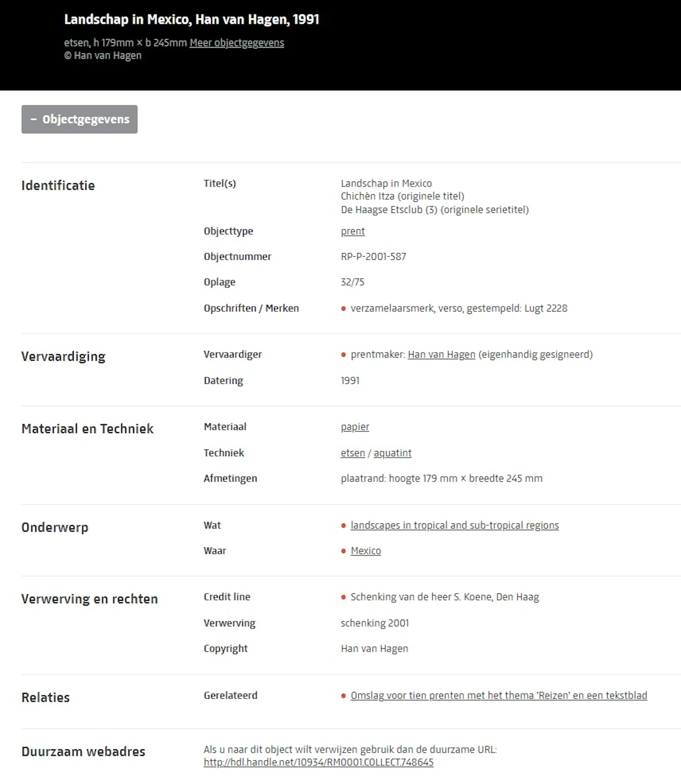The image size is (681, 784).
Task: Collapse the Objectgegevens section
Action: coord(79,119)
